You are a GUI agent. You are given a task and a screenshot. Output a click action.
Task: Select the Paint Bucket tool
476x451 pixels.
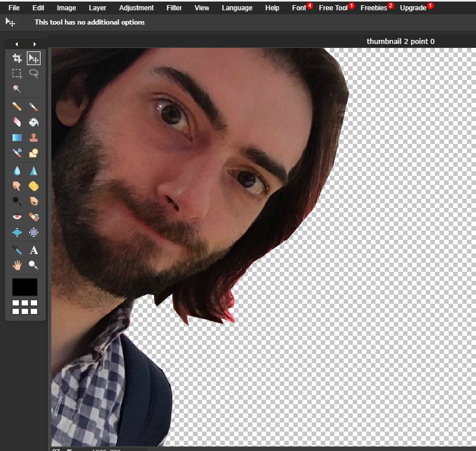(34, 122)
